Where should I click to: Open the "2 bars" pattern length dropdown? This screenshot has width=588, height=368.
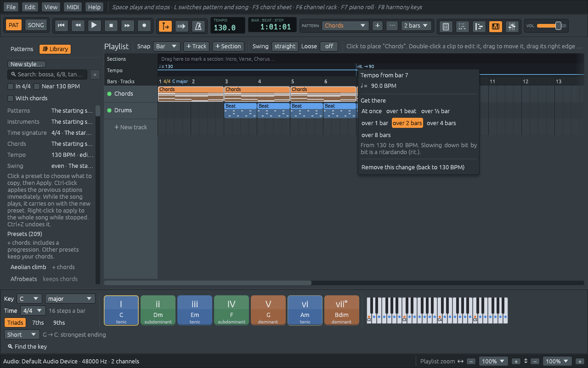point(417,26)
